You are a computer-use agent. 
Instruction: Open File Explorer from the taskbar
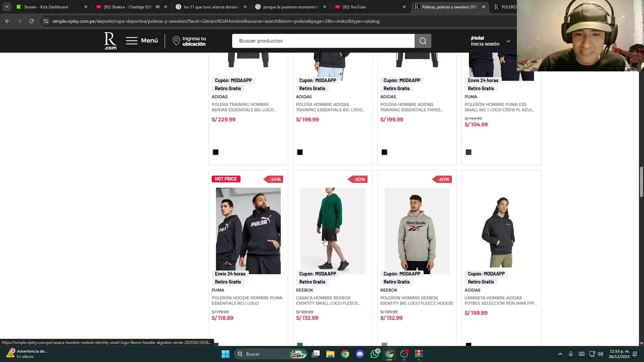pyautogui.click(x=330, y=354)
